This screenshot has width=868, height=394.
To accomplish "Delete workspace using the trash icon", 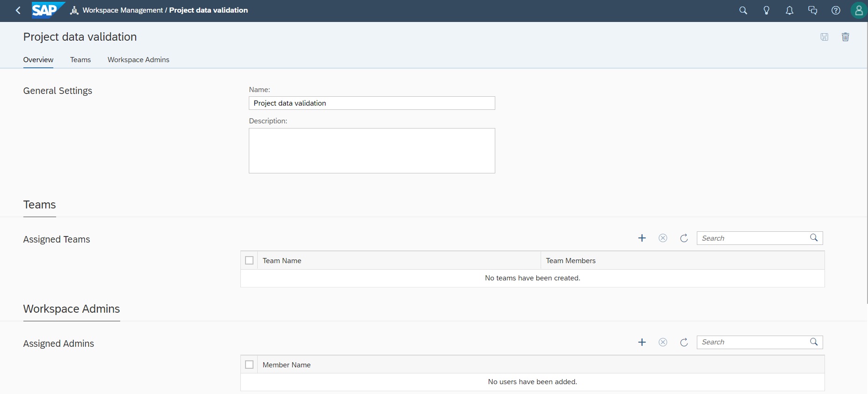I will click(846, 37).
